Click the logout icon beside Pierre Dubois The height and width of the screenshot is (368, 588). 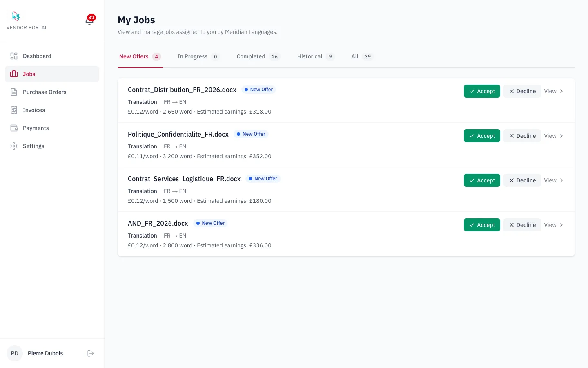(x=91, y=353)
